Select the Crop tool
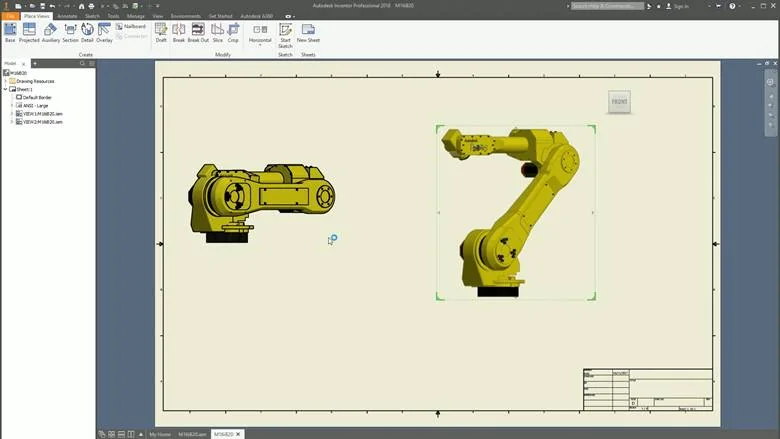Image resolution: width=780 pixels, height=439 pixels. click(233, 32)
